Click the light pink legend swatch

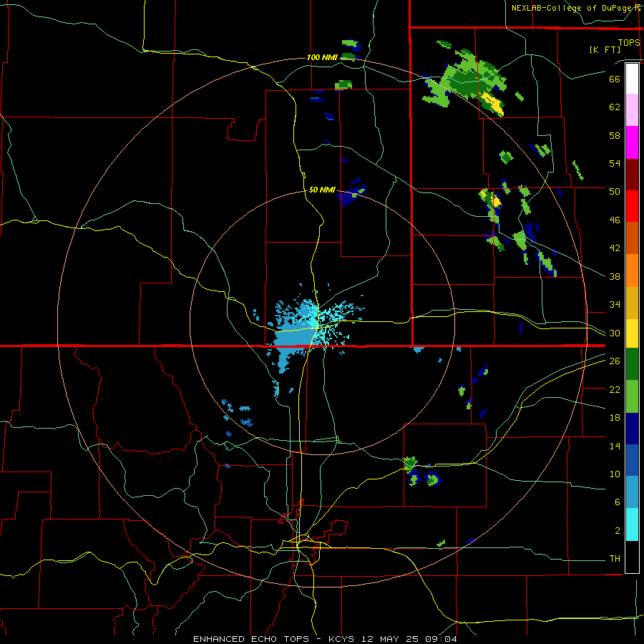click(x=632, y=110)
